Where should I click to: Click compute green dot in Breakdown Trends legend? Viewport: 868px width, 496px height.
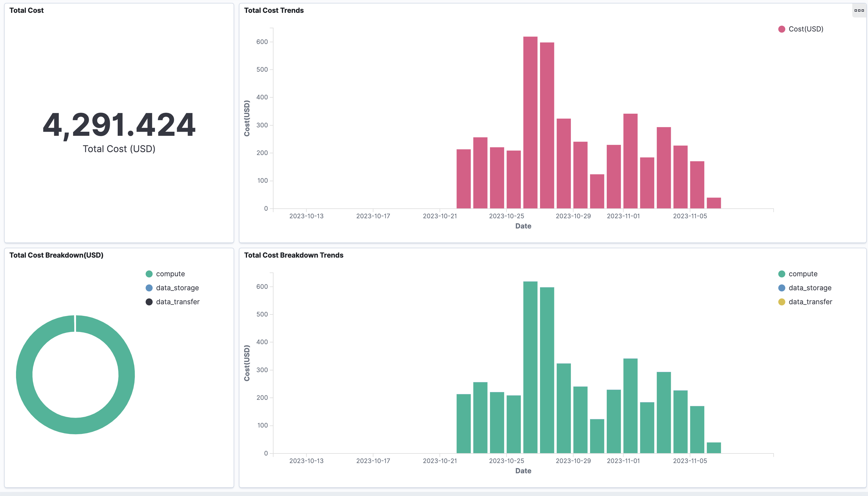tap(781, 274)
